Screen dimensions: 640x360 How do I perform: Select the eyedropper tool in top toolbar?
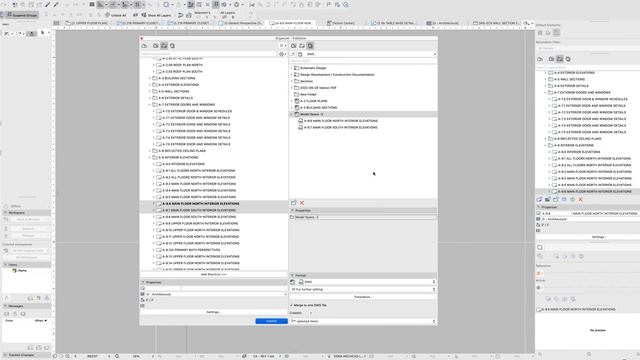[56, 4]
